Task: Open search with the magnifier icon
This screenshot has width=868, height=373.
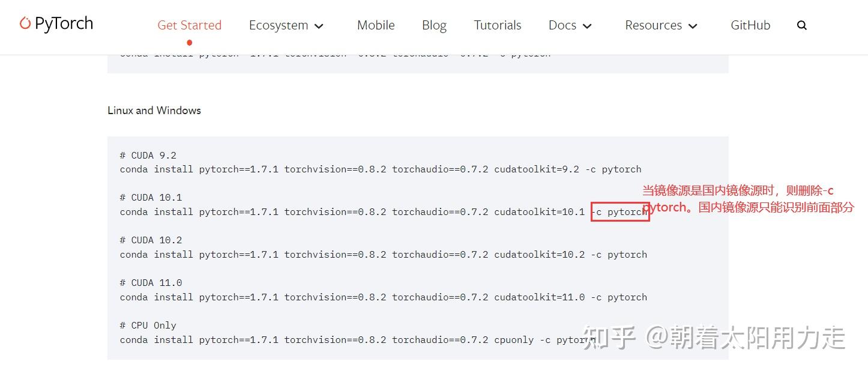Action: point(802,25)
